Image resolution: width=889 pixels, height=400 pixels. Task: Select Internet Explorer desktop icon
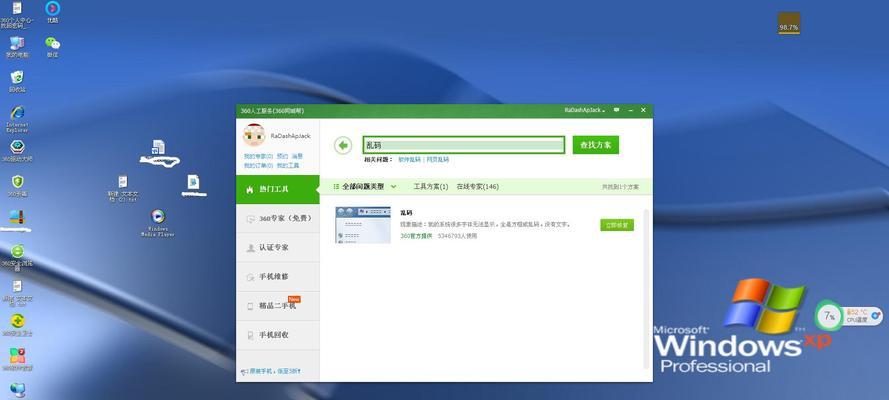(17, 119)
